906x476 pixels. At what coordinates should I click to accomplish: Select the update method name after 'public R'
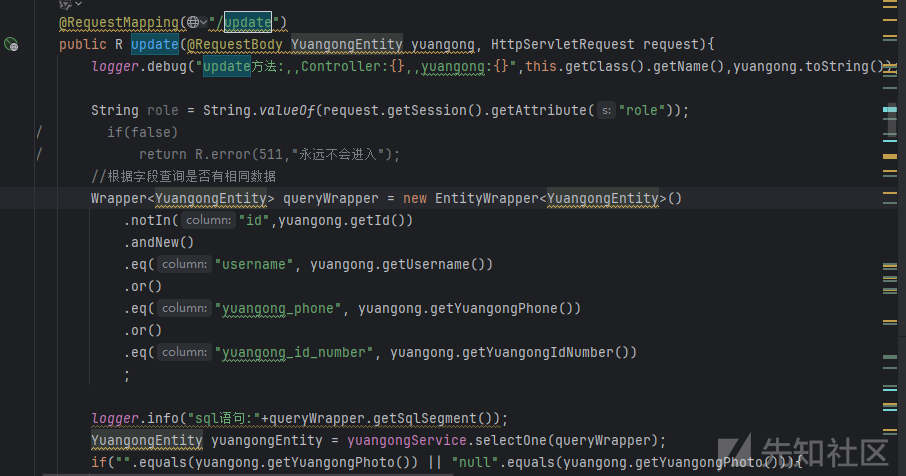(155, 44)
